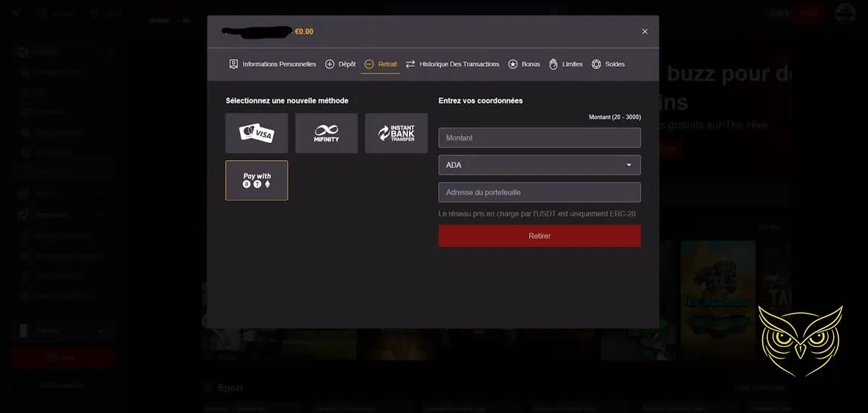Show the Soldes tab
This screenshot has height=413, width=868.
point(608,65)
